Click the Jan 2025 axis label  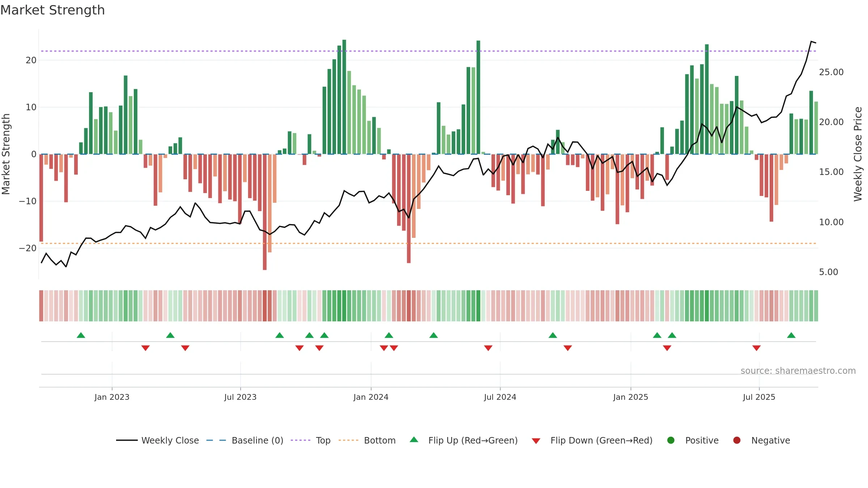click(x=631, y=397)
